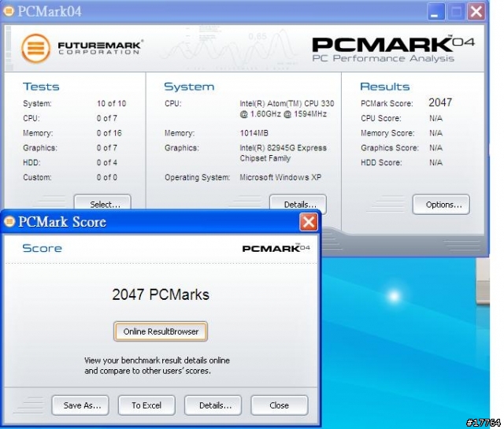Open the Options… button
Image resolution: width=504 pixels, height=429 pixels.
pos(441,204)
